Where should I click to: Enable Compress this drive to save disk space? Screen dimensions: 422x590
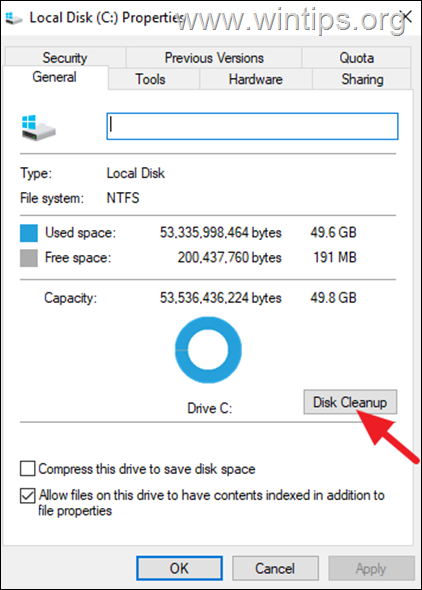28,469
